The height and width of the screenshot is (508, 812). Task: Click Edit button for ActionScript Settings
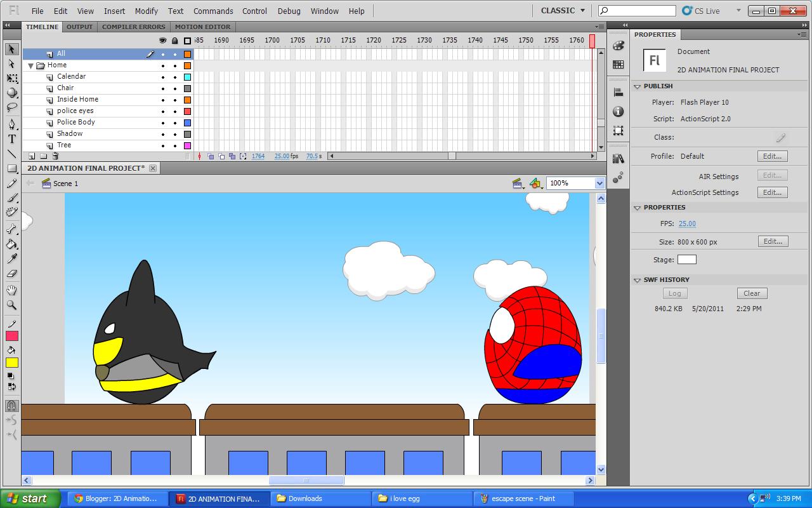(772, 192)
